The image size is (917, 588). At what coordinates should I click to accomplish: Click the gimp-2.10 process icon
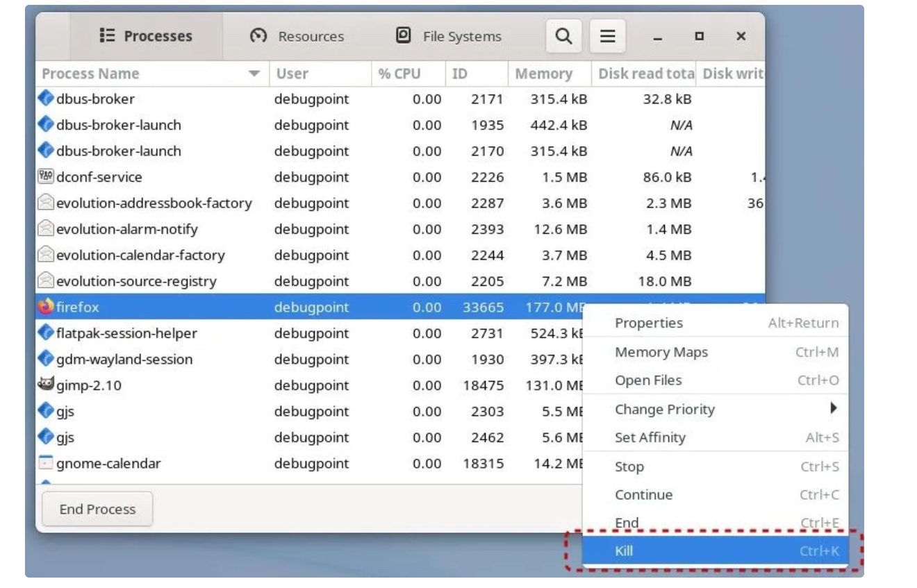coord(46,385)
